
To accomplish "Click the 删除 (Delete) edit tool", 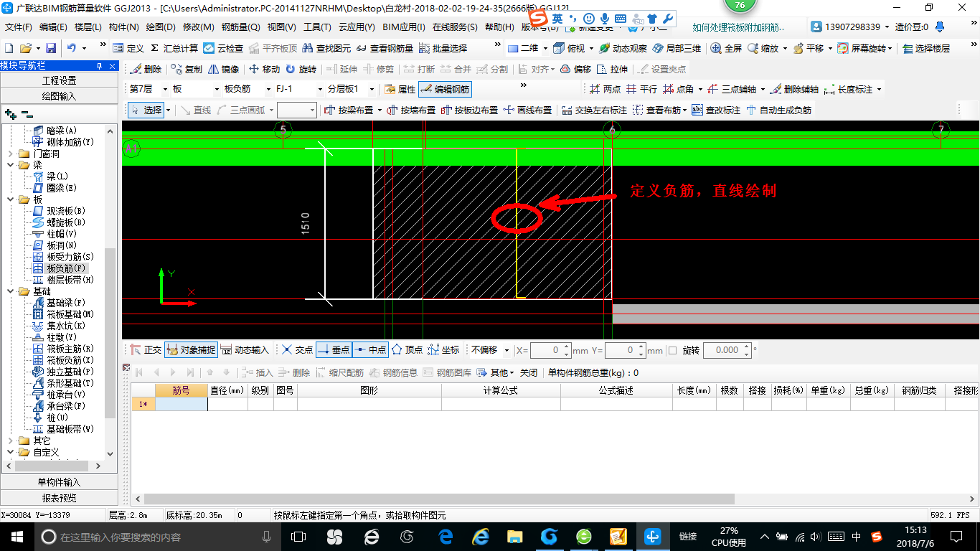I will [146, 69].
